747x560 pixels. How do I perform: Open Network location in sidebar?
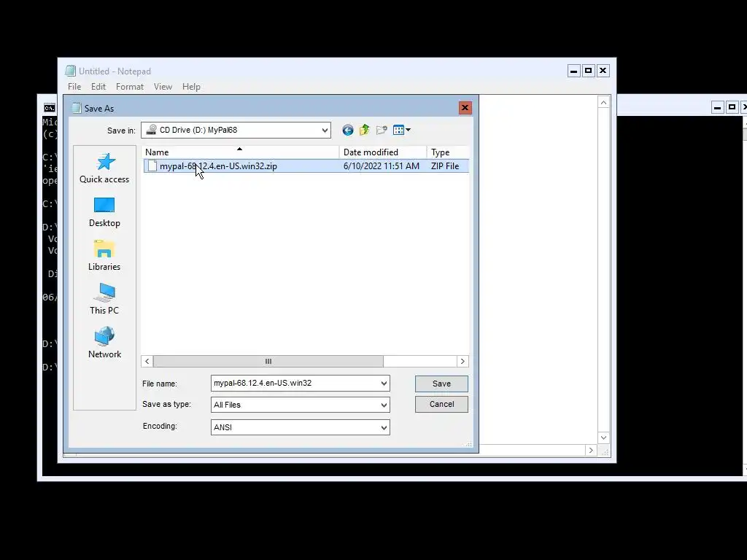pos(104,343)
